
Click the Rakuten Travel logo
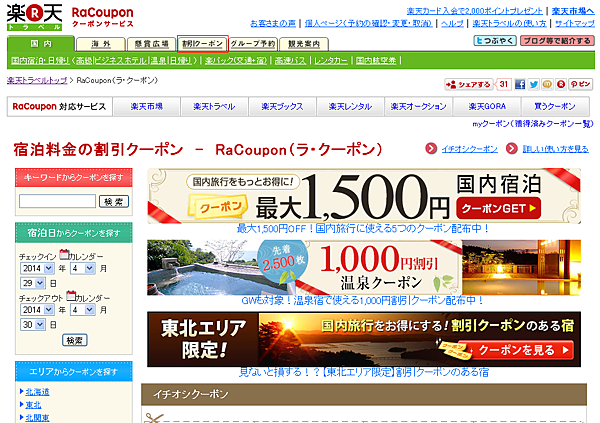(x=34, y=17)
